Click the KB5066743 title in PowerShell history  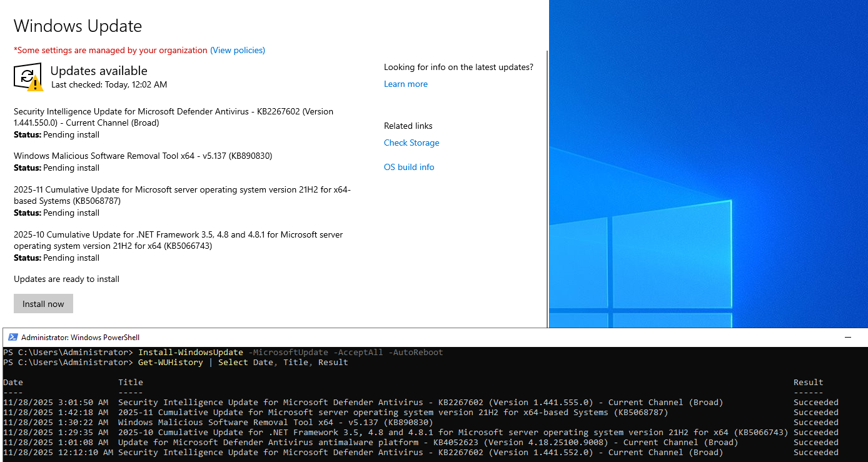point(453,433)
